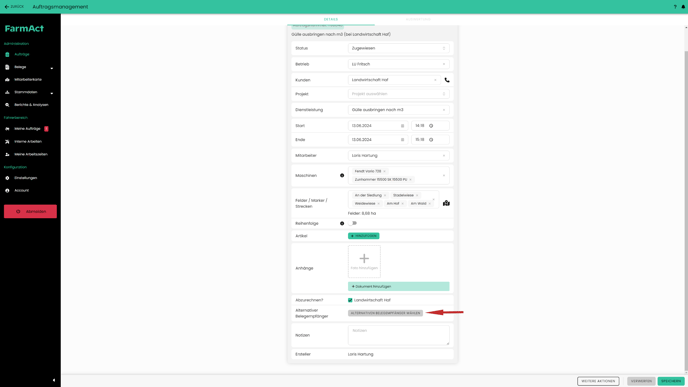Open the Kunden dropdown Landwirtschaft Hof
The width and height of the screenshot is (688, 387).
click(394, 80)
